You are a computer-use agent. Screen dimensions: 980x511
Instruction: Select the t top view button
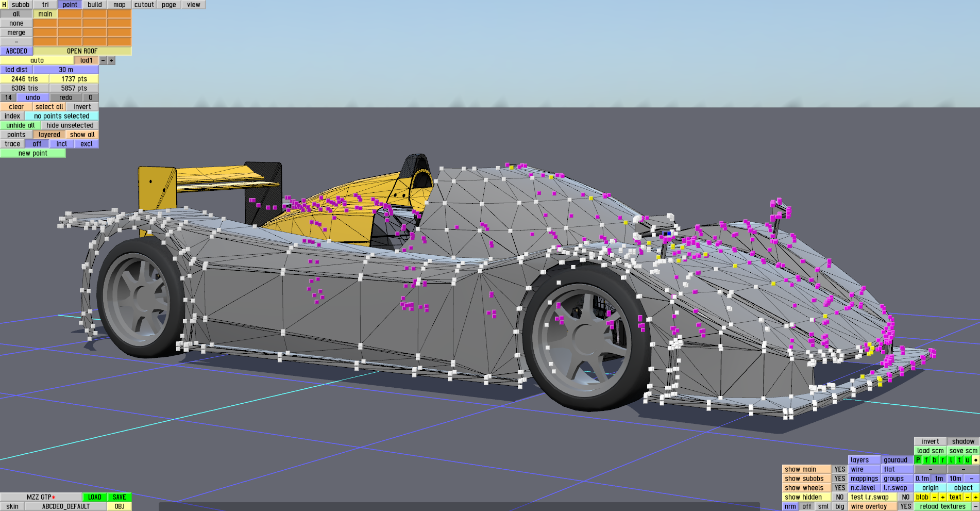(959, 460)
